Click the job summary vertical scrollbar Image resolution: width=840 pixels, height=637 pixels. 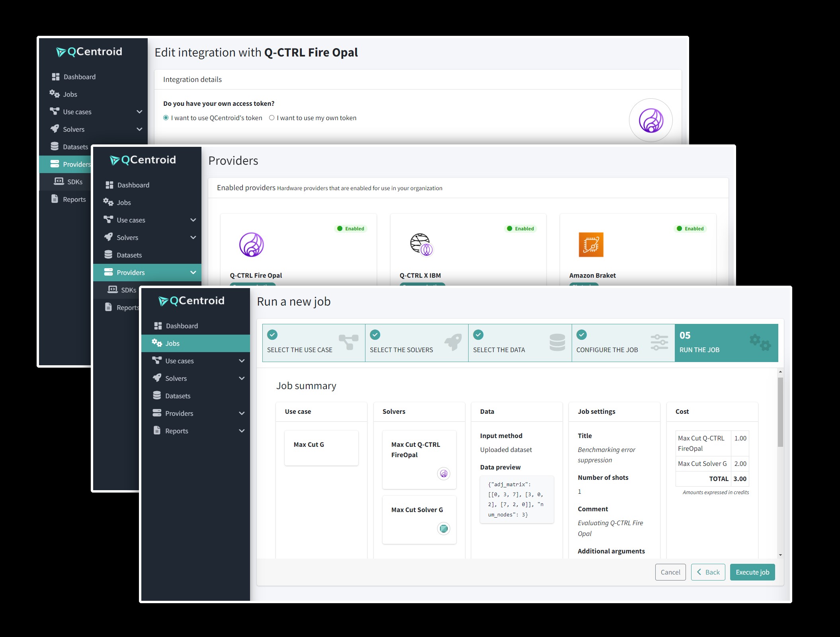coord(780,412)
